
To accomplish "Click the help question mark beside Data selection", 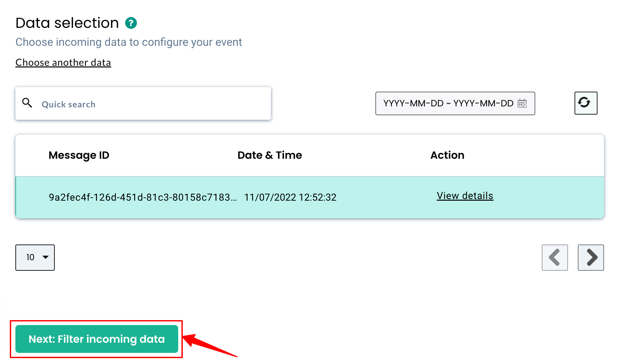I will click(131, 23).
